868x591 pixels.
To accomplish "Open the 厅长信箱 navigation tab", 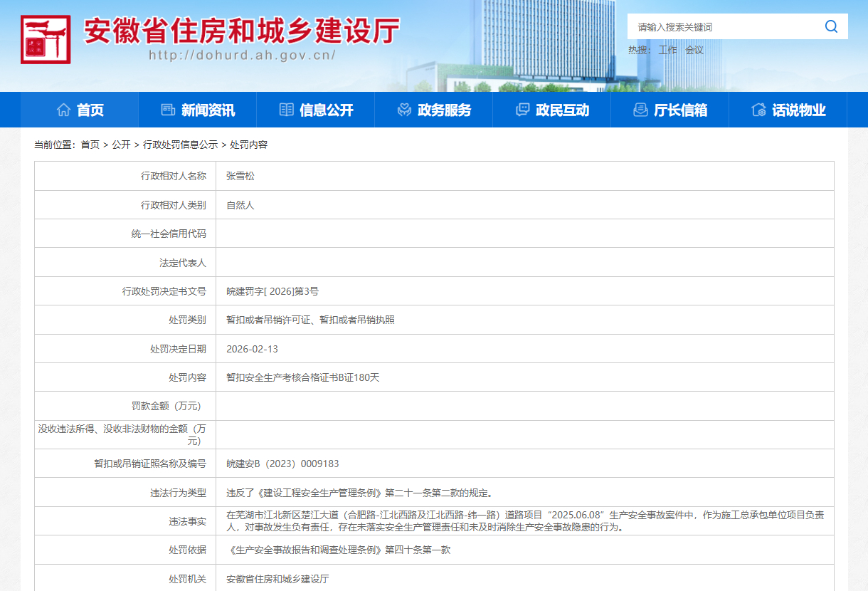I will [680, 110].
